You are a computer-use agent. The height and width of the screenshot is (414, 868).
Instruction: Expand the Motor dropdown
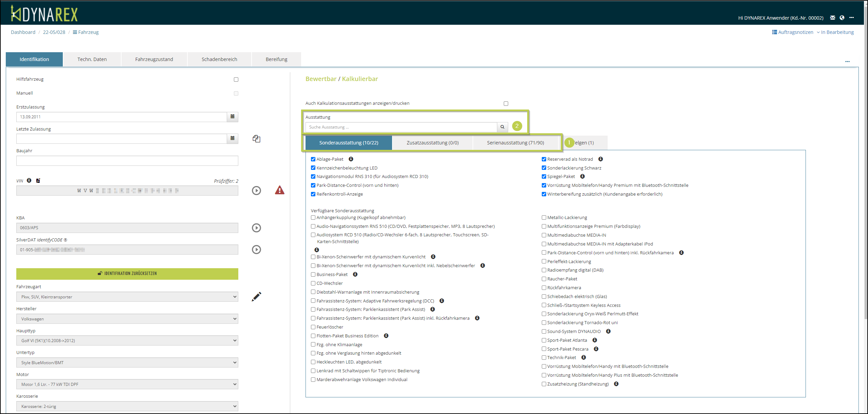127,384
